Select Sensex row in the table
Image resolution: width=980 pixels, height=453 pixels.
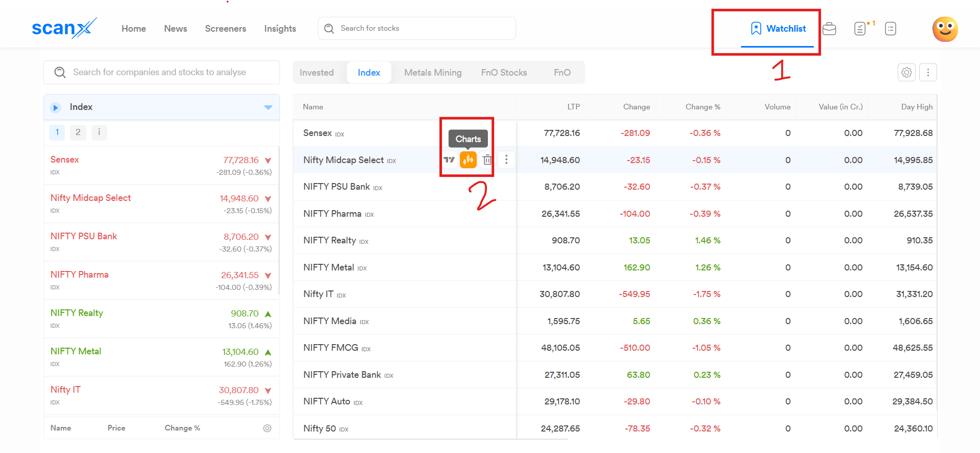(615, 133)
